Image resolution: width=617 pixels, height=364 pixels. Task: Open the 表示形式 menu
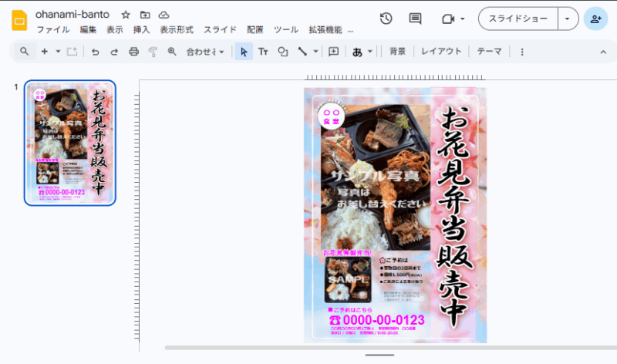pos(177,30)
